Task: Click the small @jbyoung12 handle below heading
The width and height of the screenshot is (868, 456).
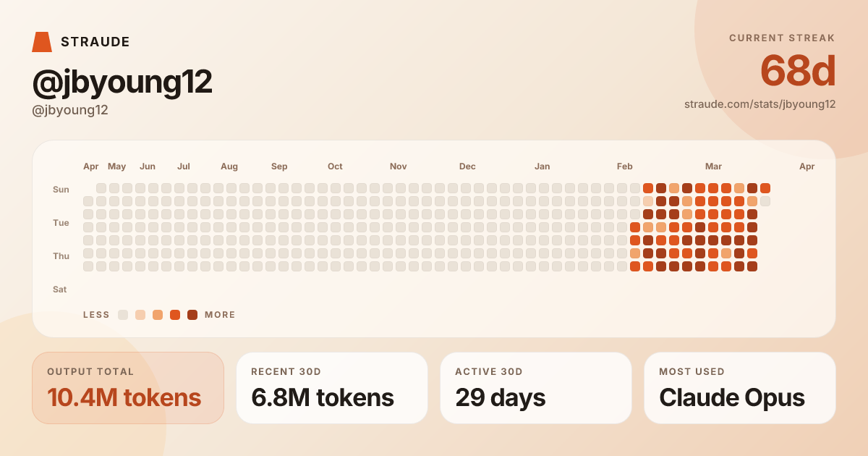Action: (x=70, y=110)
